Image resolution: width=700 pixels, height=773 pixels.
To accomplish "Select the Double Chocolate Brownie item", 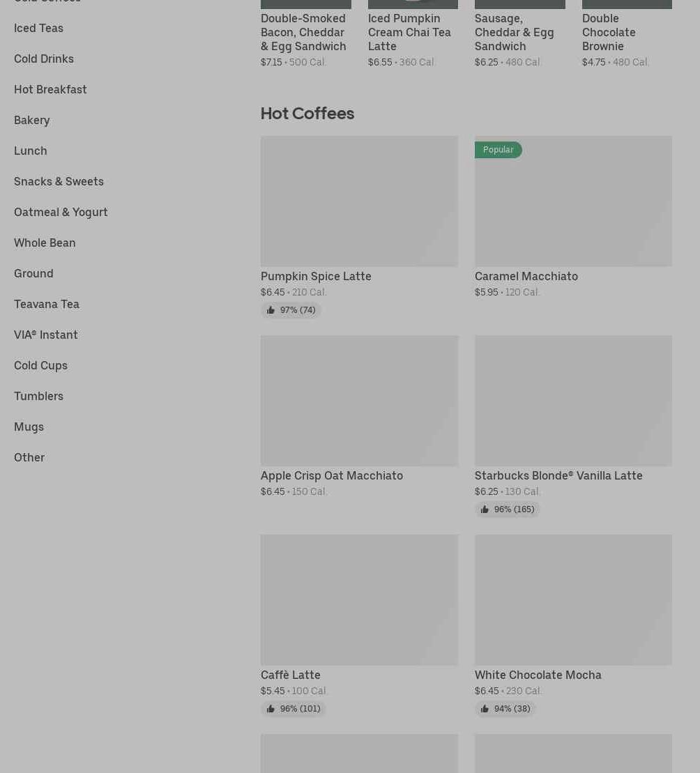I will click(609, 32).
